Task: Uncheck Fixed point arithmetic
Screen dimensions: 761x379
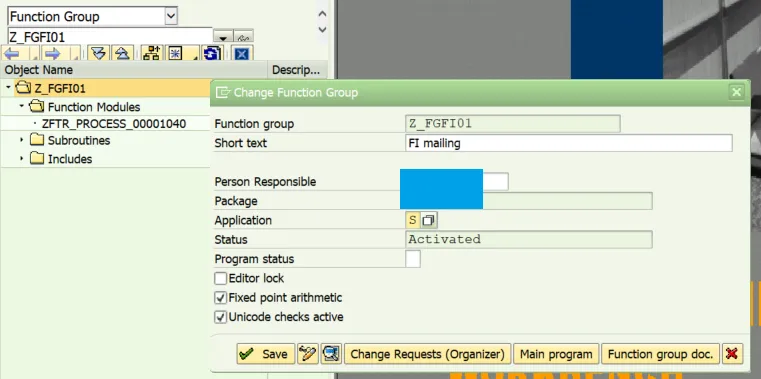Action: [x=221, y=297]
